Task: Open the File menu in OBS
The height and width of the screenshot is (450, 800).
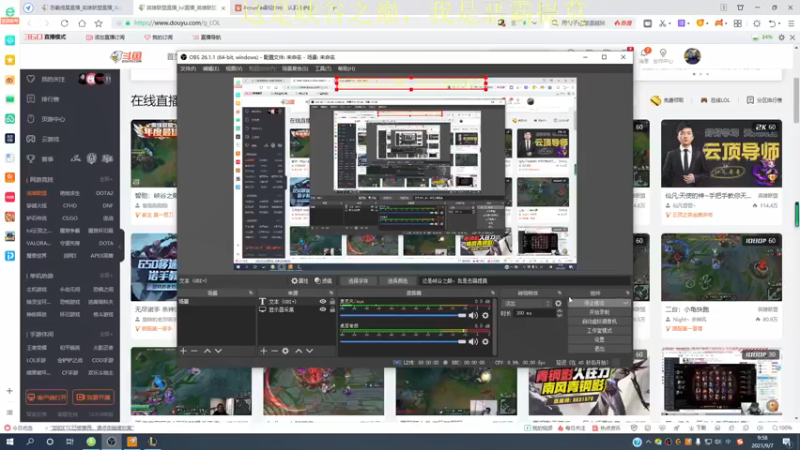Action: [x=188, y=68]
